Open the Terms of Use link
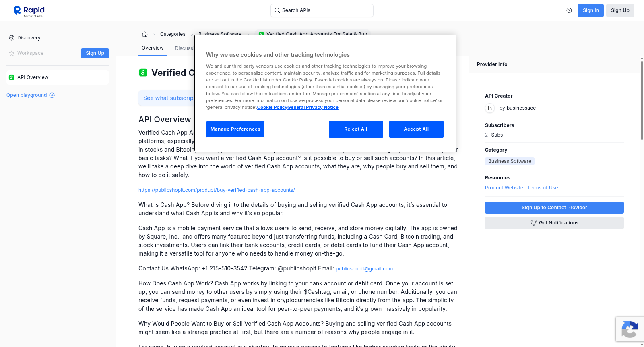This screenshot has height=347, width=644. click(543, 188)
